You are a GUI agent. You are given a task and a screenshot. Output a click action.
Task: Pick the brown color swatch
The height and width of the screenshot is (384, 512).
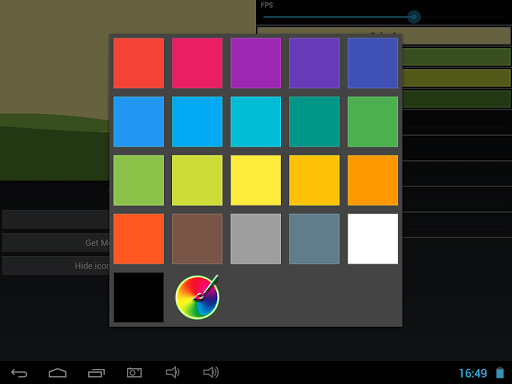[197, 239]
